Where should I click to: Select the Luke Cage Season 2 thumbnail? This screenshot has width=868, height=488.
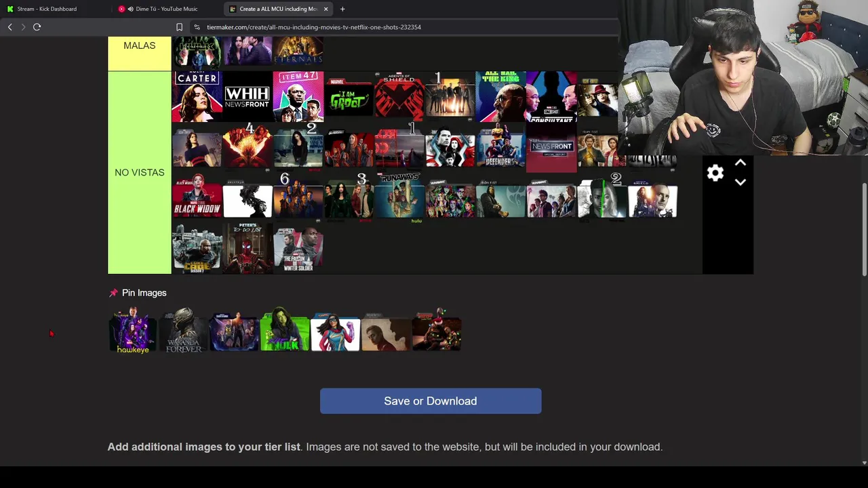pyautogui.click(x=197, y=248)
